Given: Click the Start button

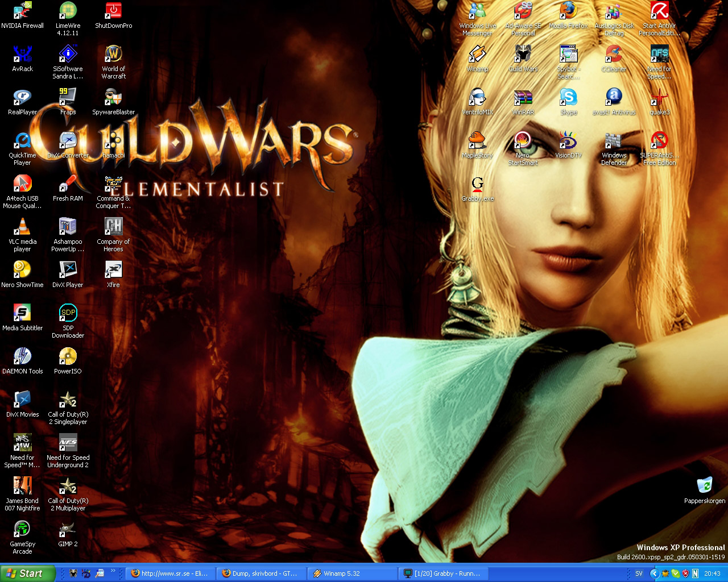Looking at the screenshot, I should [27, 573].
